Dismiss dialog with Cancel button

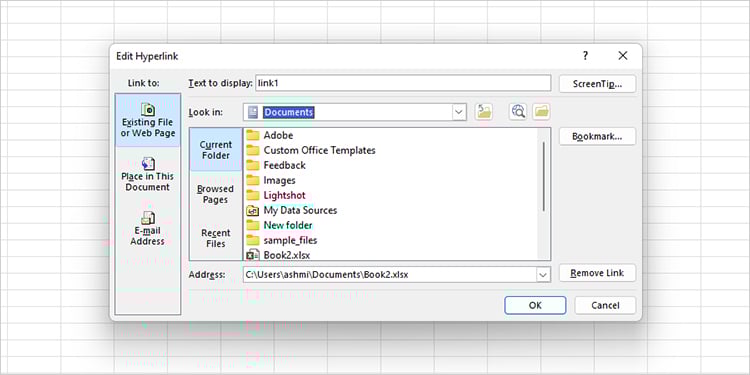[605, 305]
